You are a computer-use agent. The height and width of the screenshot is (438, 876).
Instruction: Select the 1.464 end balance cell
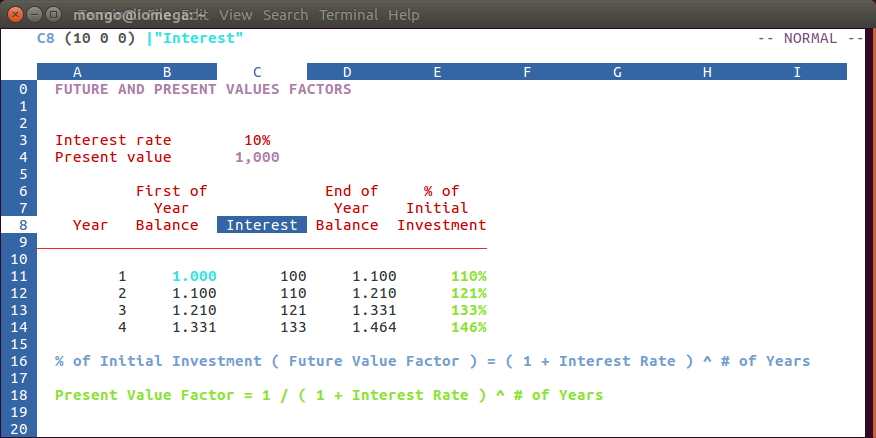click(x=374, y=327)
